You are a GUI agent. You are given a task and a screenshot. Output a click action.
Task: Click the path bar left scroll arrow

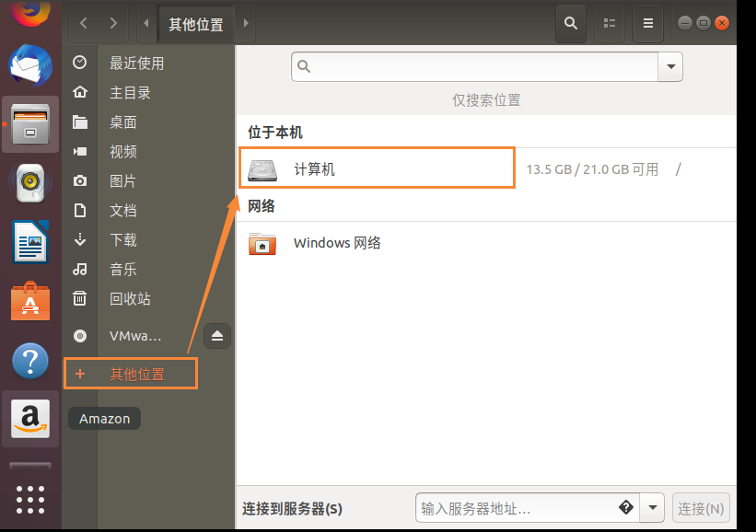pyautogui.click(x=146, y=23)
